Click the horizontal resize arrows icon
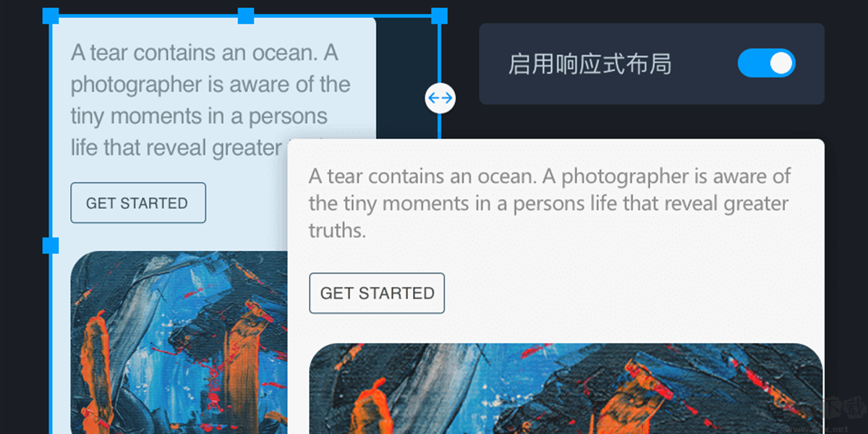Viewport: 868px width, 434px height. tap(440, 98)
